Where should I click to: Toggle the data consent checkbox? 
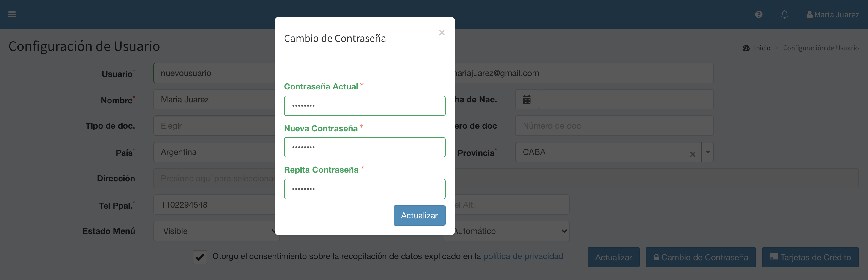coord(200,257)
